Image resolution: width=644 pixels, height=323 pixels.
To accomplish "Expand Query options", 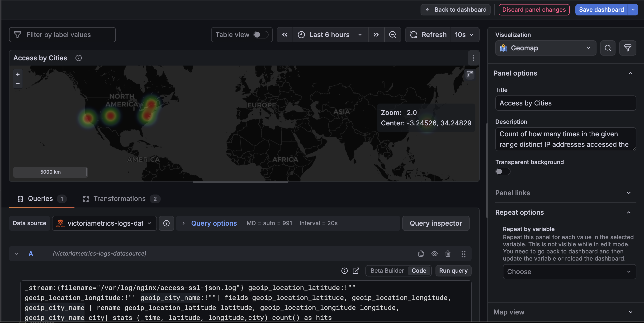I will 214,223.
